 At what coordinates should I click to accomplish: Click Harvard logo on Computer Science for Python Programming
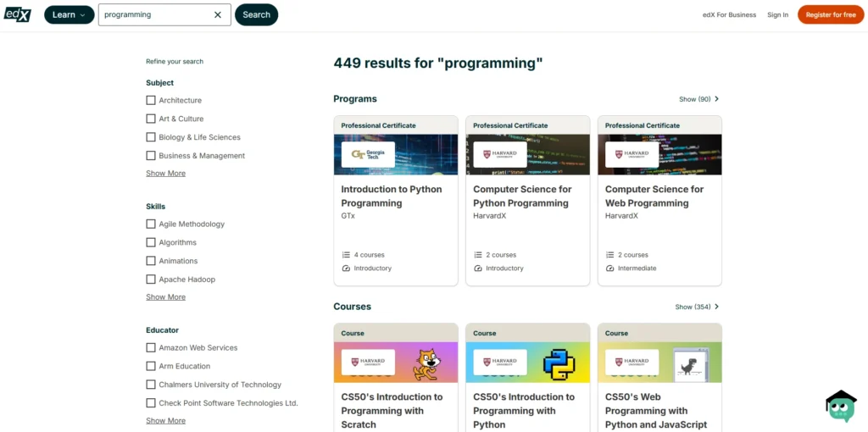tap(500, 155)
